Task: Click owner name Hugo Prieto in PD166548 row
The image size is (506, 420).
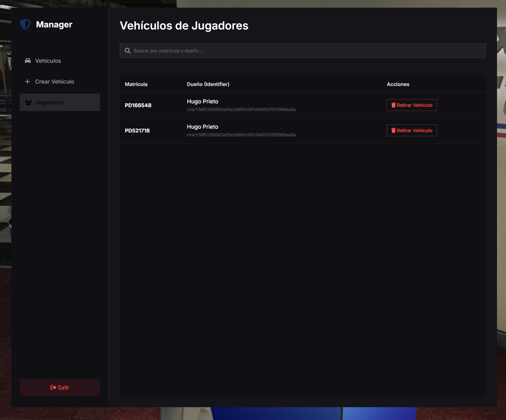Action: tap(203, 101)
